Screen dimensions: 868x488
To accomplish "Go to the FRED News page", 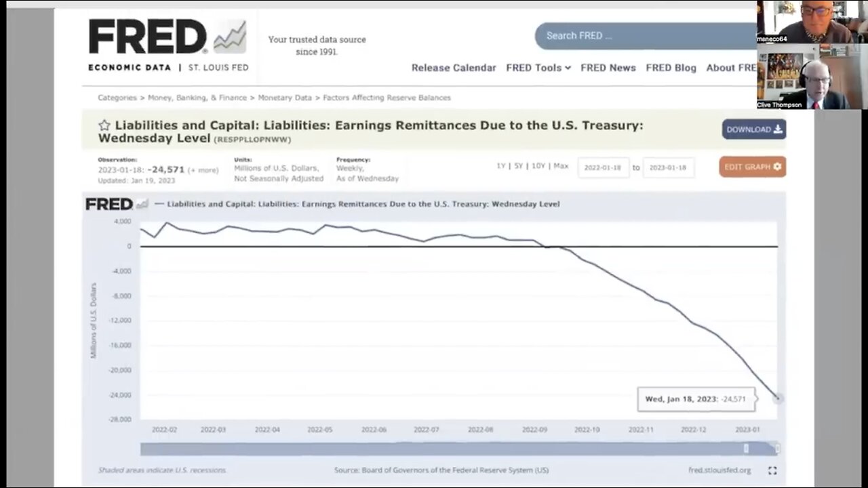I will click(608, 68).
